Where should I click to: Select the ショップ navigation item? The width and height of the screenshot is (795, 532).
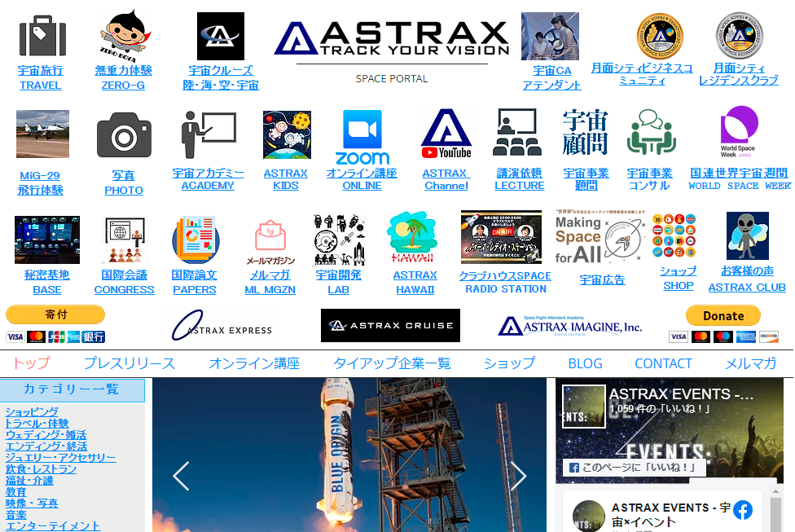click(509, 363)
